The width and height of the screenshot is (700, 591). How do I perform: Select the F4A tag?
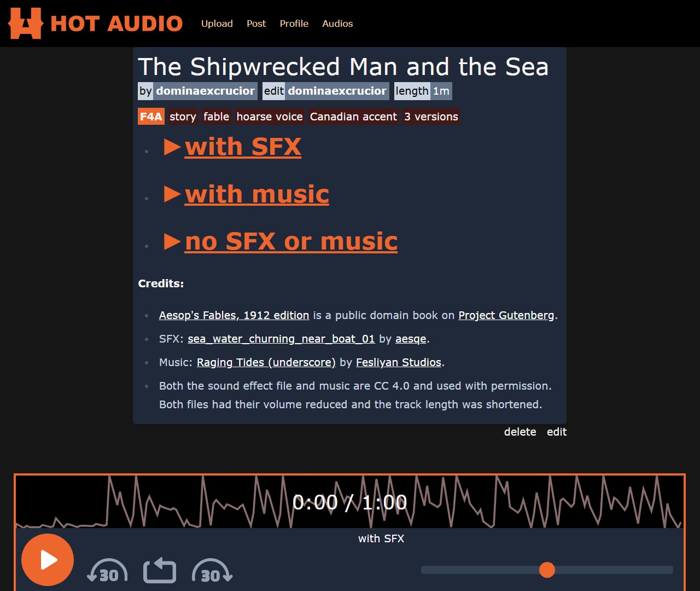(151, 117)
